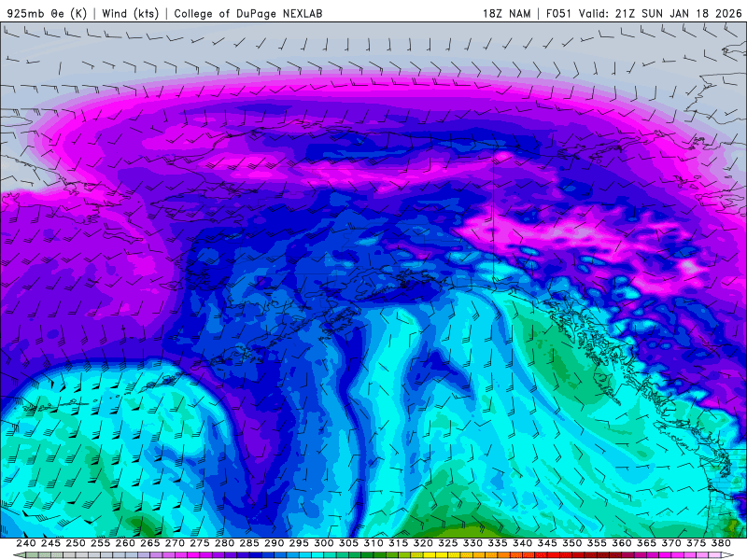Click the 280 value on the legend
This screenshot has width=747, height=560.
pyautogui.click(x=224, y=543)
